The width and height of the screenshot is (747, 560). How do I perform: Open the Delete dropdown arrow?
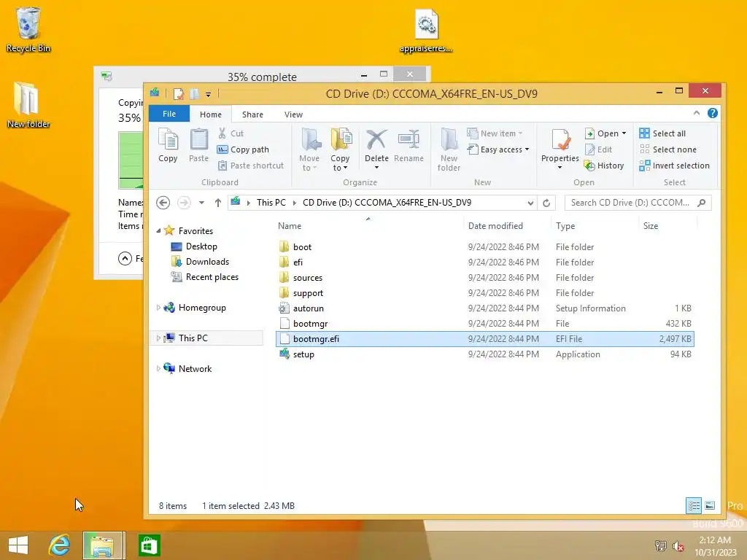pos(376,167)
